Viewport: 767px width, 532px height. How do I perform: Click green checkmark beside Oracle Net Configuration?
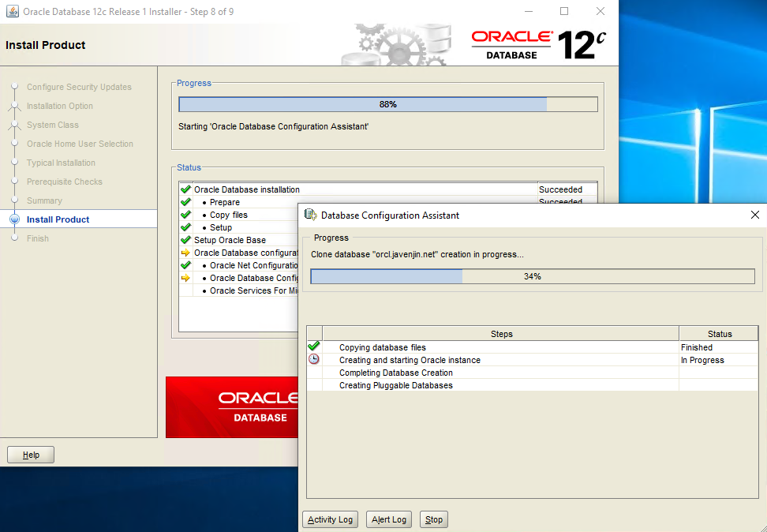(x=185, y=265)
